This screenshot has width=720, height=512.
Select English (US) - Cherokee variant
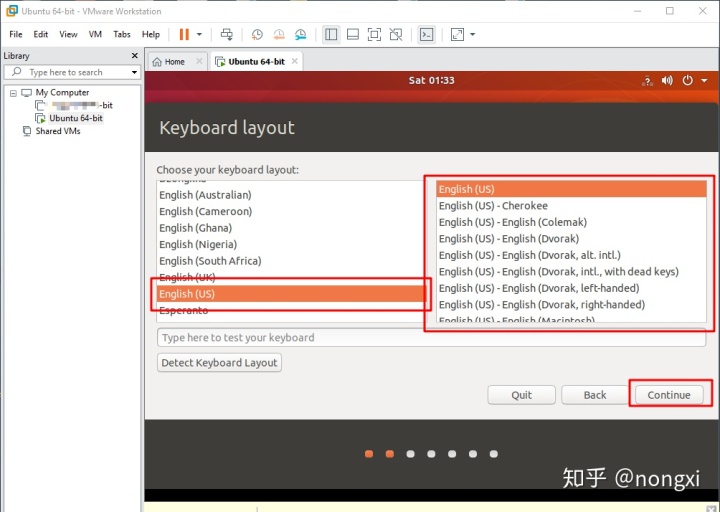click(x=571, y=206)
